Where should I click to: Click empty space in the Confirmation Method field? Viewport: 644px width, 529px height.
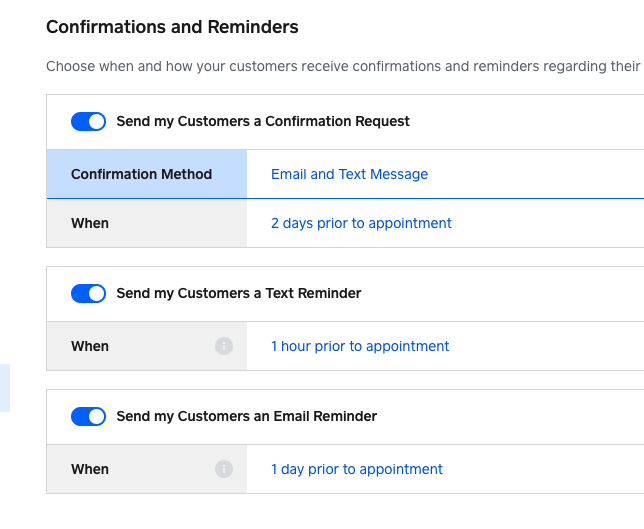(x=540, y=174)
